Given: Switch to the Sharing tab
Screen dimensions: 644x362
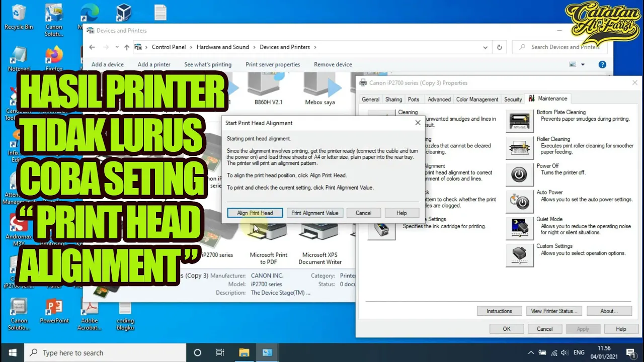Looking at the screenshot, I should (x=393, y=100).
